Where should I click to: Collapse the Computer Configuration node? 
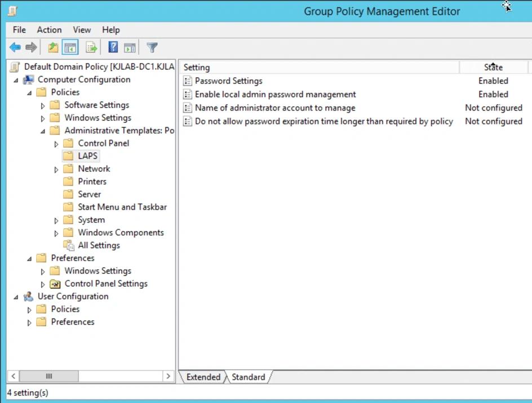pos(16,81)
